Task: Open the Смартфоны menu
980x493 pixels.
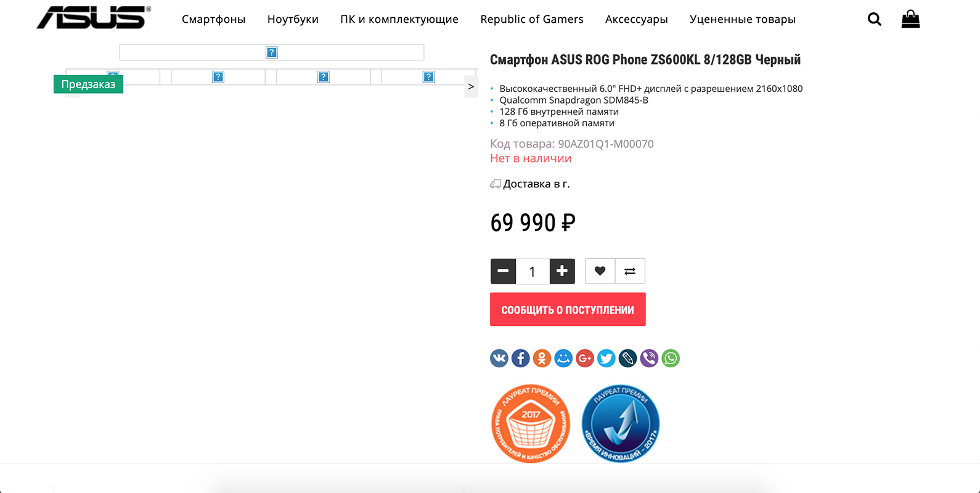Action: [213, 19]
